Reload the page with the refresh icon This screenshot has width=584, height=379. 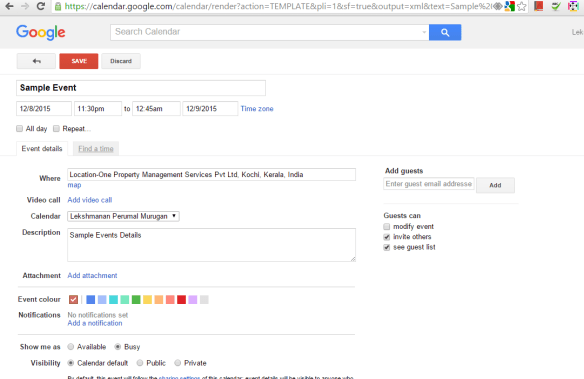pos(41,6)
